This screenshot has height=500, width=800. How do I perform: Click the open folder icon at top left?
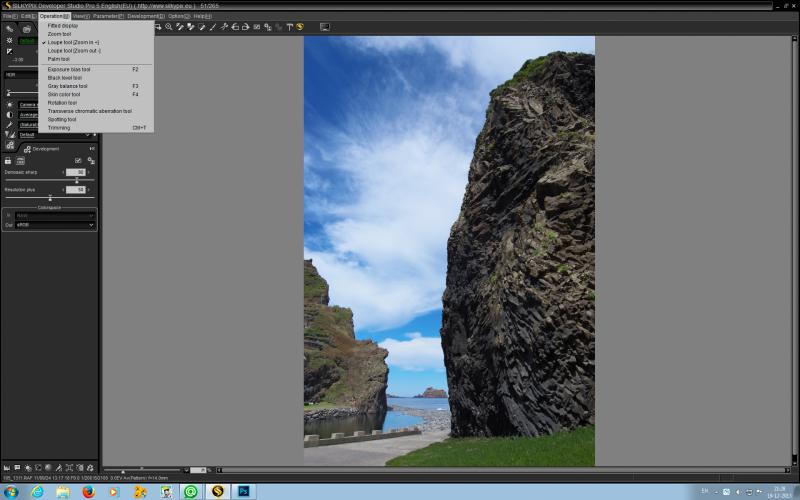click(x=27, y=29)
